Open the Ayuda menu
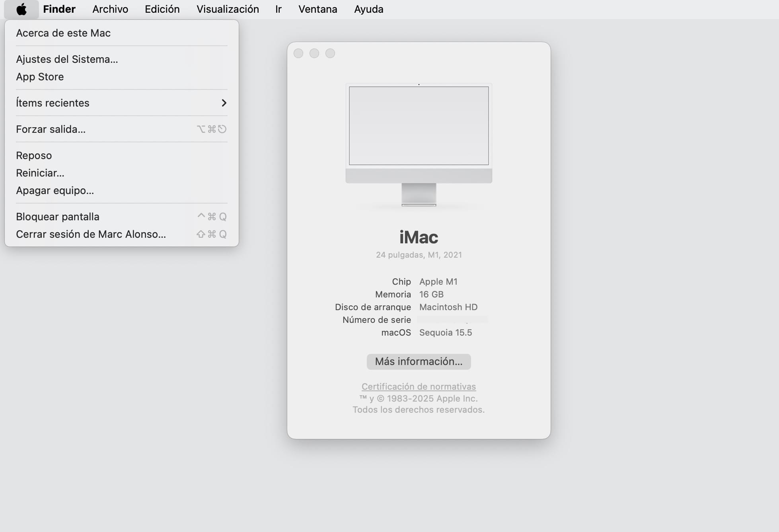Image resolution: width=779 pixels, height=532 pixels. (369, 9)
